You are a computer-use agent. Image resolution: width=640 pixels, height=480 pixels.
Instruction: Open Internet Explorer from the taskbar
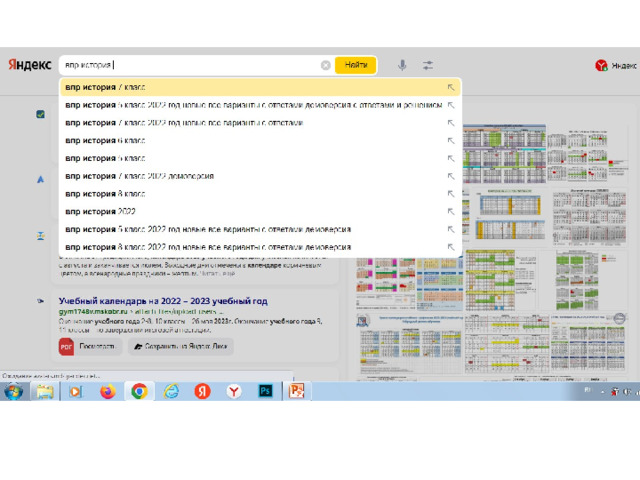pyautogui.click(x=171, y=391)
